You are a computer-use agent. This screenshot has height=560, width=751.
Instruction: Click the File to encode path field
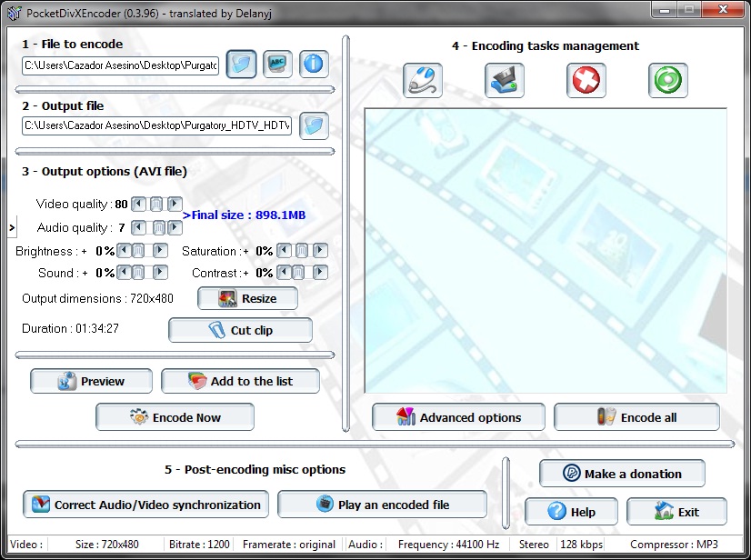120,65
